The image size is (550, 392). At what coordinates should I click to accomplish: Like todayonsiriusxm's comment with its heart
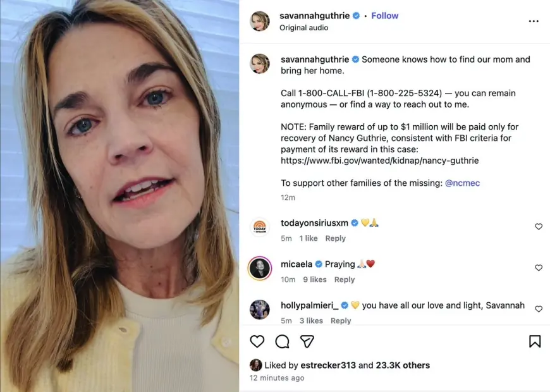pyautogui.click(x=539, y=226)
